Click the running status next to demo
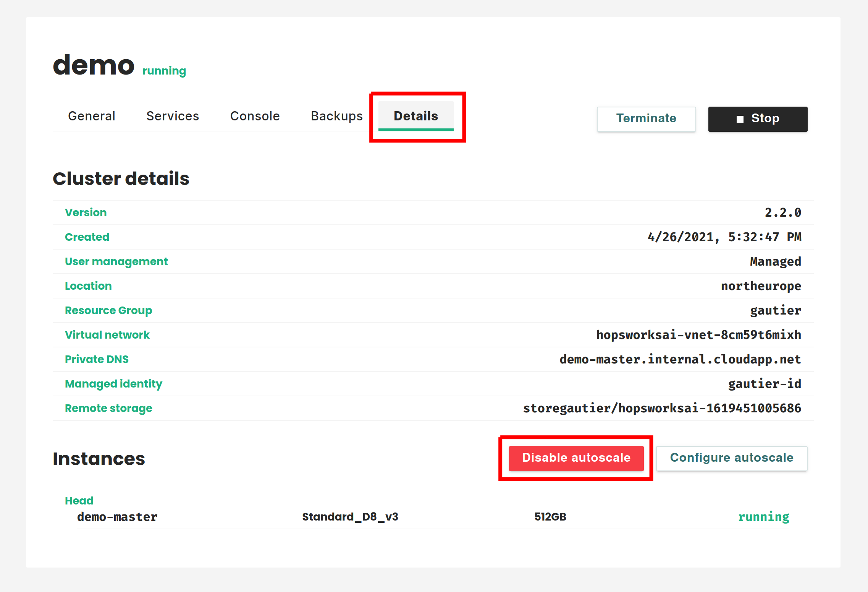868x592 pixels. (x=164, y=71)
